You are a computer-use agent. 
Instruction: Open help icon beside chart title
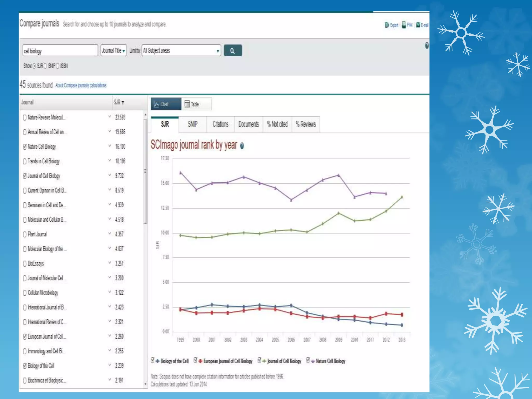[242, 146]
